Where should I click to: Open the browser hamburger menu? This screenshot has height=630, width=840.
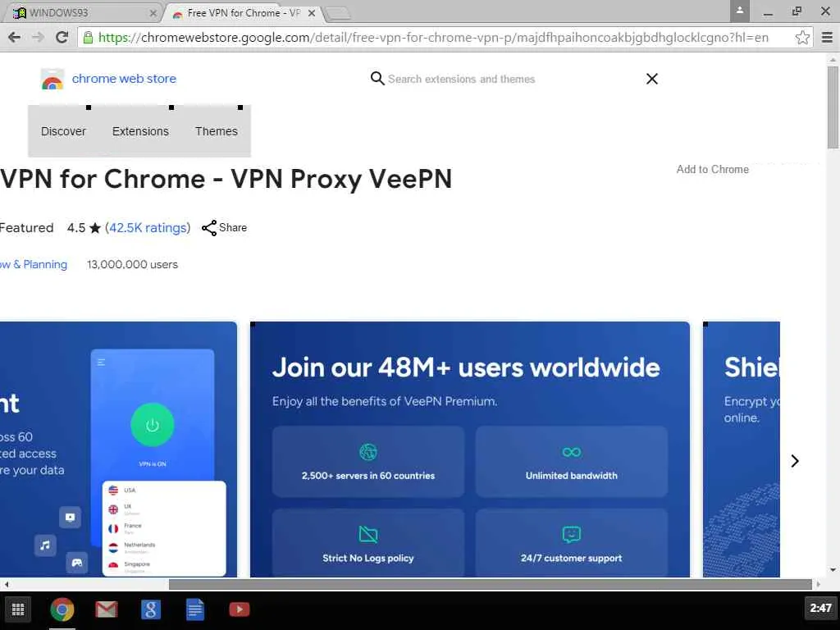click(827, 38)
